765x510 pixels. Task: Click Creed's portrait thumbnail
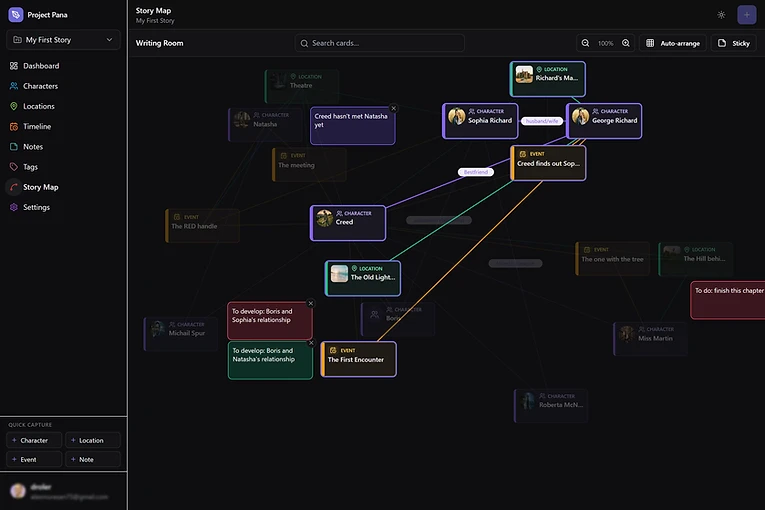point(324,218)
